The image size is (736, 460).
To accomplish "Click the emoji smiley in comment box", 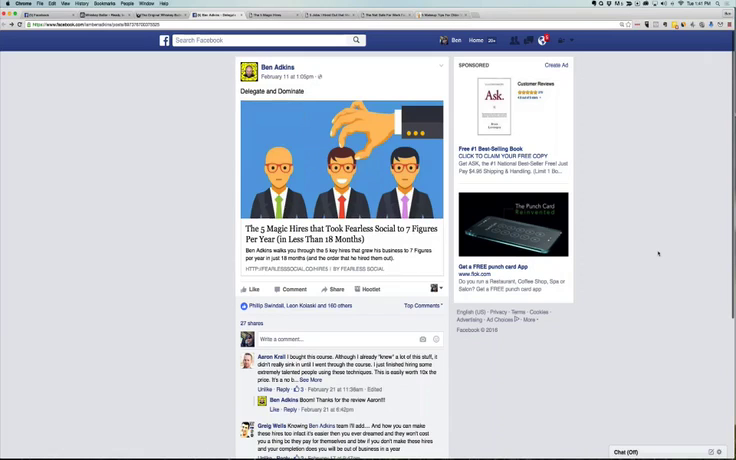I will [436, 339].
